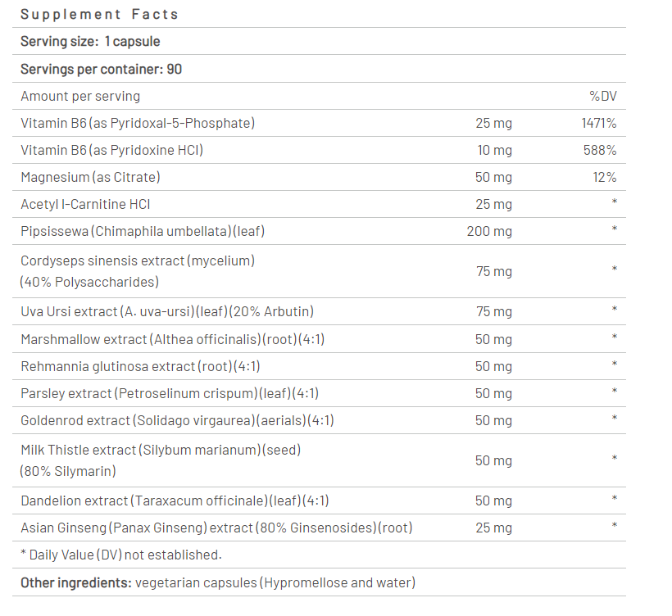Select the Serving size 1 capsule text

click(x=90, y=41)
